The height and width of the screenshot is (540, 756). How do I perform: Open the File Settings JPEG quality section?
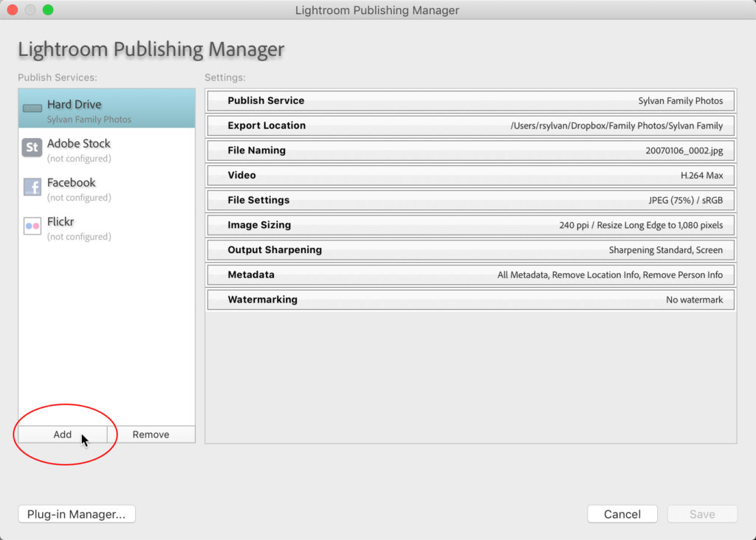[x=470, y=200]
